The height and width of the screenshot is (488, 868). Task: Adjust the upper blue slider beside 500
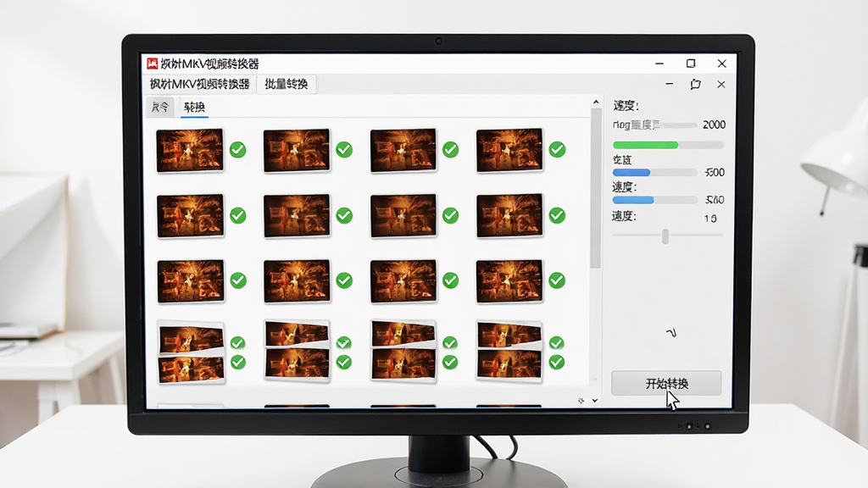[655, 173]
